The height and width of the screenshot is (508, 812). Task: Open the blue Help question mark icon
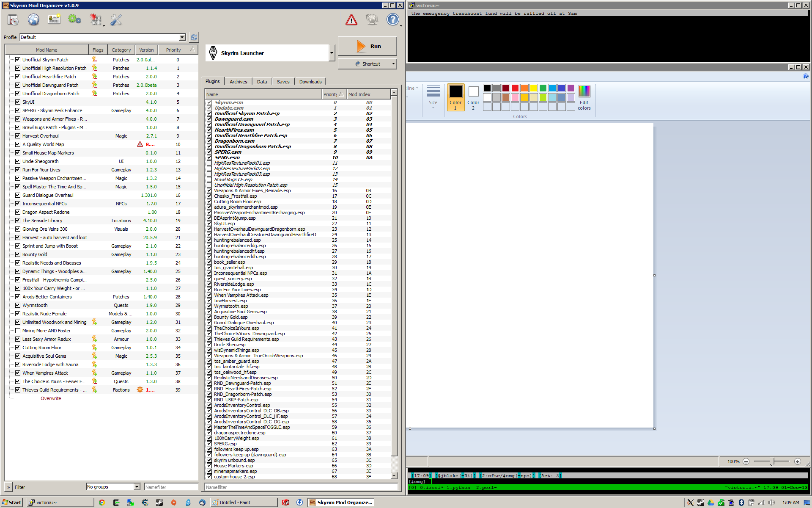coord(393,19)
